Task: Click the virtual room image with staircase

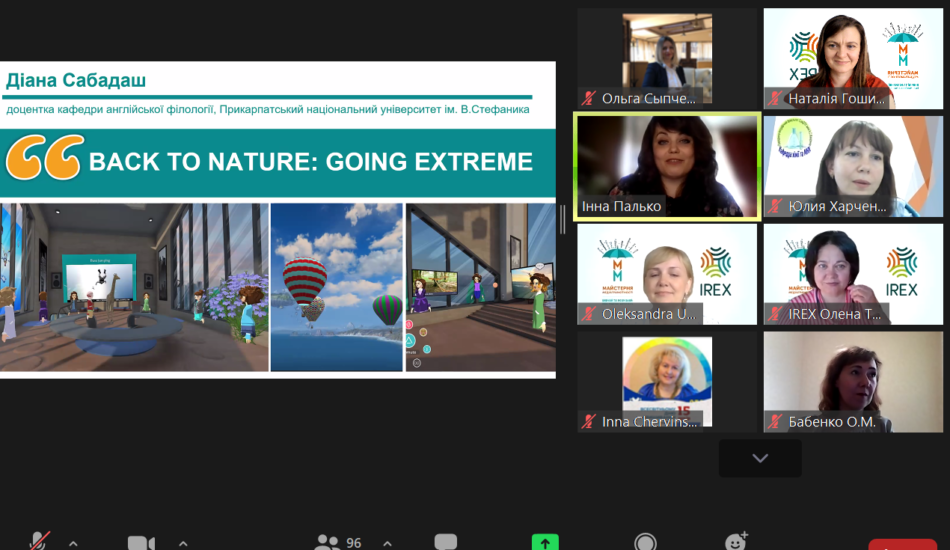Action: coord(480,287)
